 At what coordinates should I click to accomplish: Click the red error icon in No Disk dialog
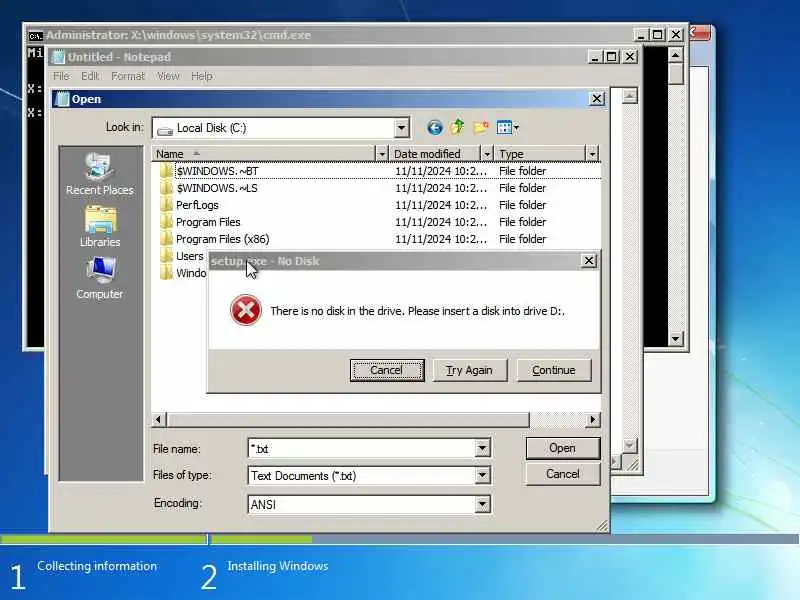pyautogui.click(x=245, y=310)
